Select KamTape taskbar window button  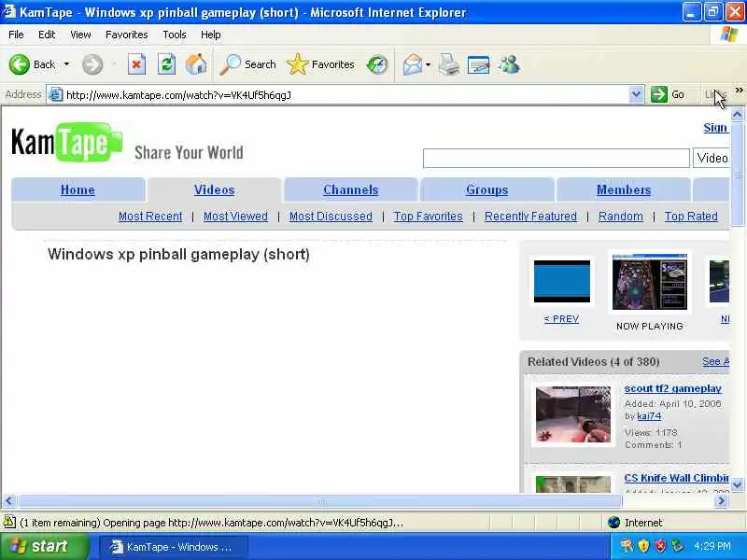click(x=174, y=547)
